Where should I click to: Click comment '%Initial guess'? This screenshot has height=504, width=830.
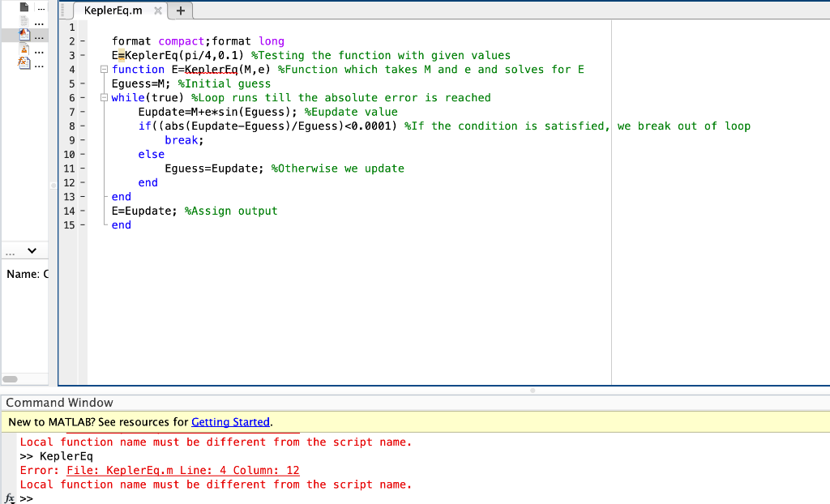[225, 83]
